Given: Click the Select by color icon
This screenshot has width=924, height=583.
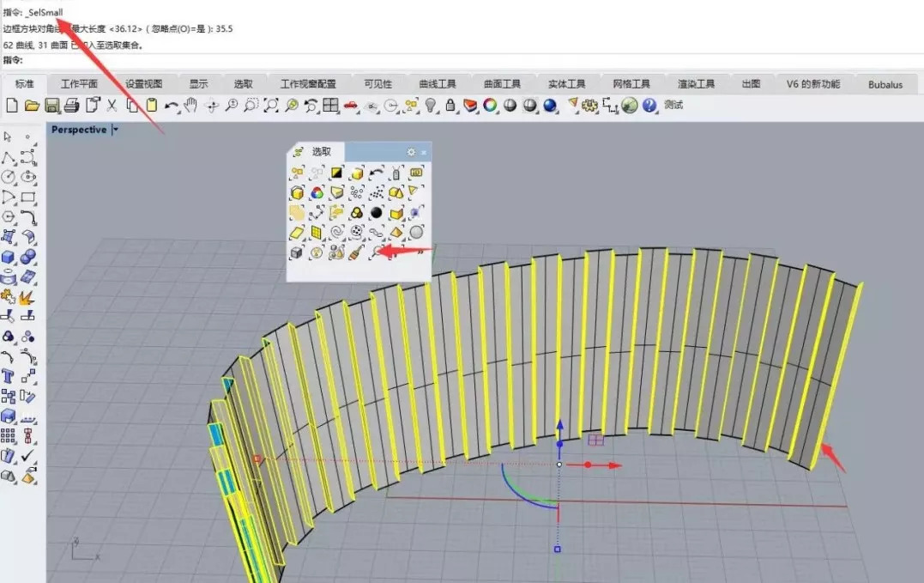Looking at the screenshot, I should click(x=317, y=192).
